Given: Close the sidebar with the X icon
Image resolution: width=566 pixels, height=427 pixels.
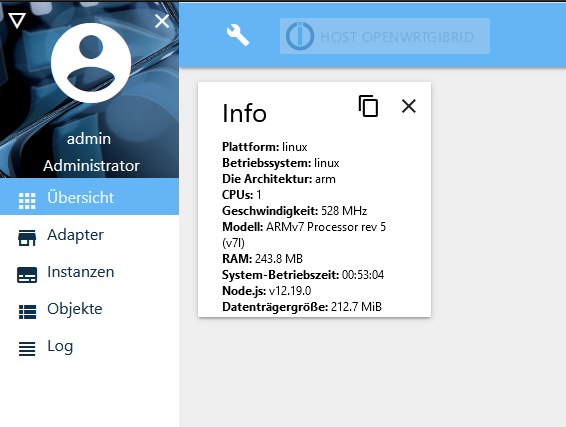Looking at the screenshot, I should (162, 21).
